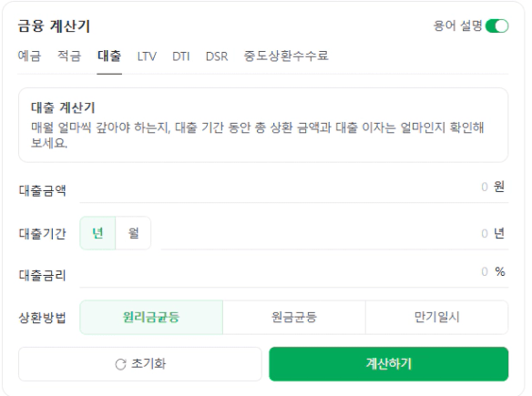
Task: Click the circular refresh icon beside 초기화
Action: (x=120, y=364)
